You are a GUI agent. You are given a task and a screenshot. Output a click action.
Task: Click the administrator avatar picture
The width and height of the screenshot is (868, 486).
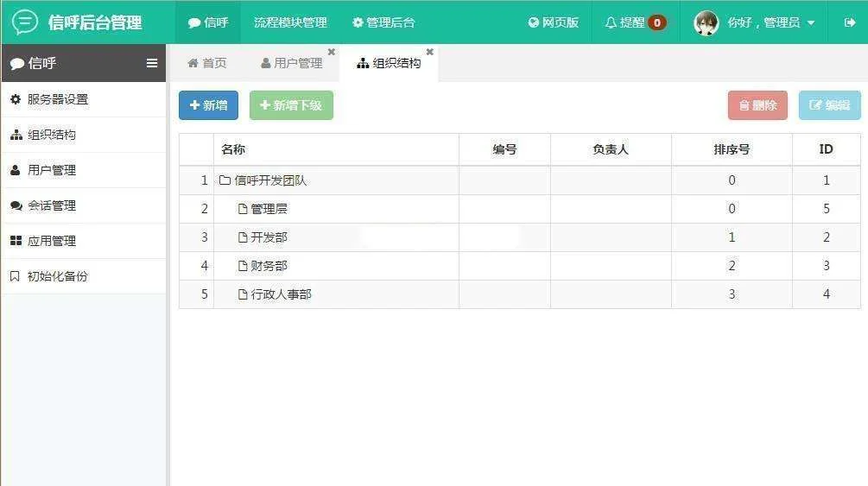tap(706, 22)
